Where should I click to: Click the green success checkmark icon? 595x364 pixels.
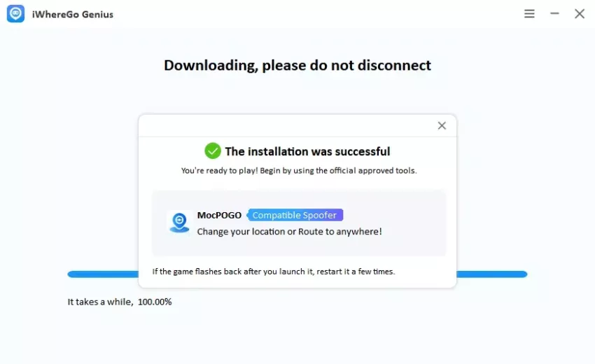coord(213,151)
